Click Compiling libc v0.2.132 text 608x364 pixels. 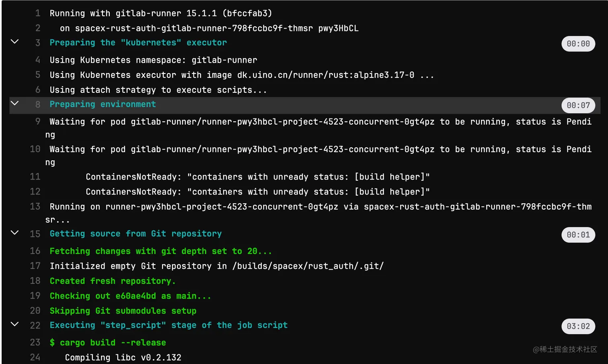[x=123, y=357]
